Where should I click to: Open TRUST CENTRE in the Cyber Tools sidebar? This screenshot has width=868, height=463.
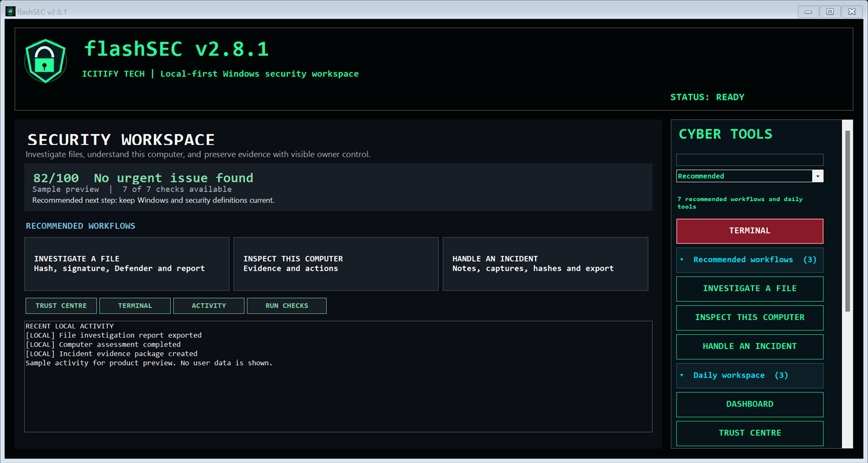pos(749,433)
